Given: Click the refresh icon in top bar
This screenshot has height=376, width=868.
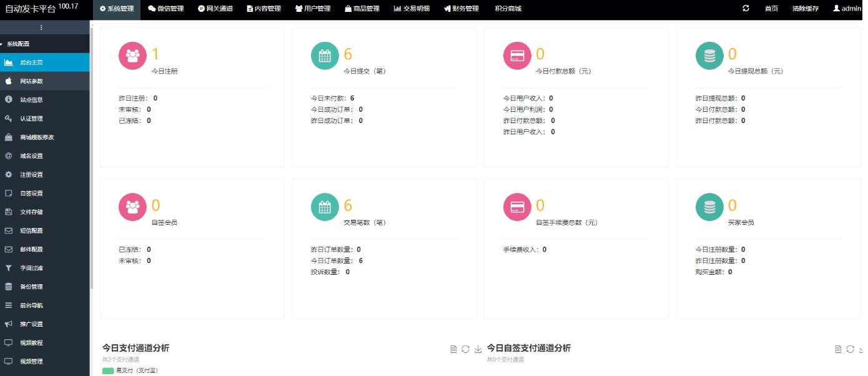Looking at the screenshot, I should (746, 9).
